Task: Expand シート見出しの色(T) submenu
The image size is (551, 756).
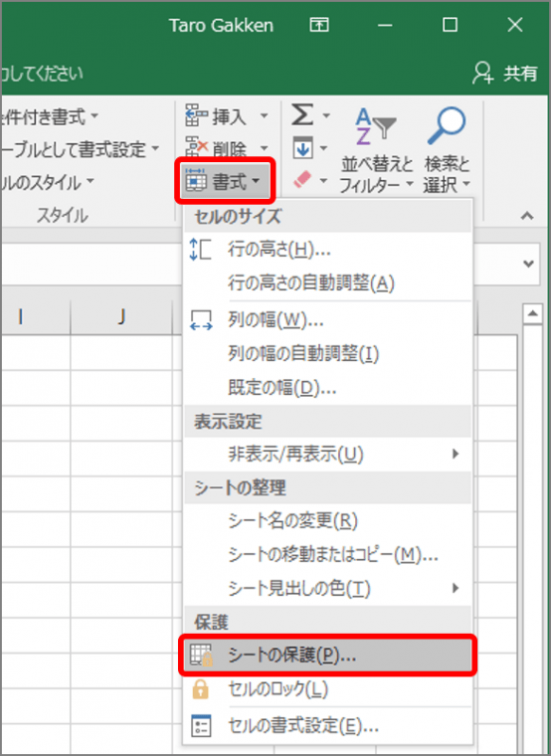Action: (328, 588)
